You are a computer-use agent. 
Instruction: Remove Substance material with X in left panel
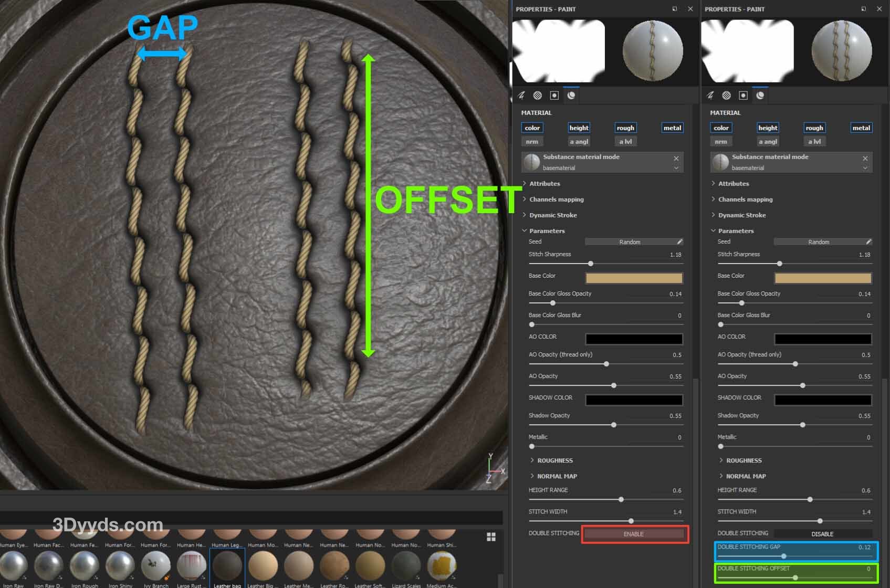[x=676, y=158]
